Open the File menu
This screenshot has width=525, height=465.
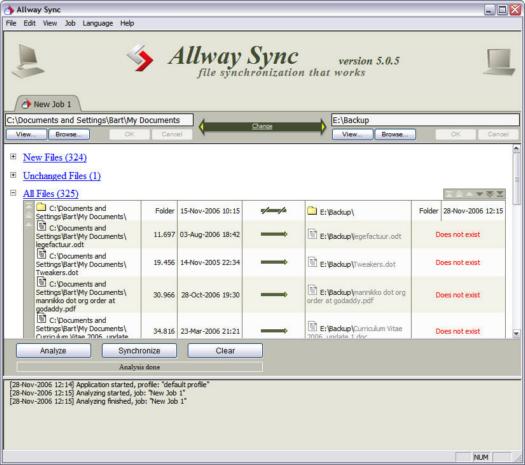coord(11,23)
